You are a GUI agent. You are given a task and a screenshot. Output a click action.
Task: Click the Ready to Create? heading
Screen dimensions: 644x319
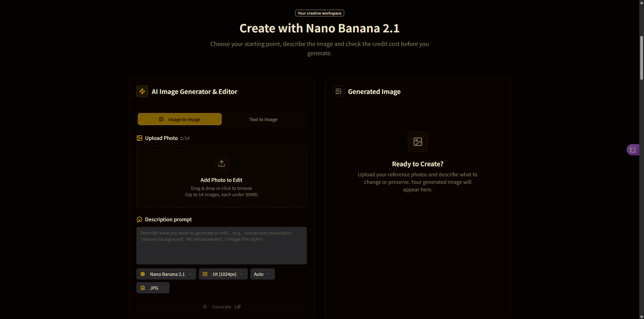(418, 164)
